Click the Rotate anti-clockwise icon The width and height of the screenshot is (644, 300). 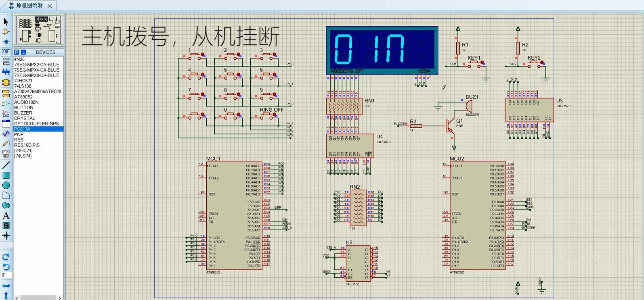point(6,267)
